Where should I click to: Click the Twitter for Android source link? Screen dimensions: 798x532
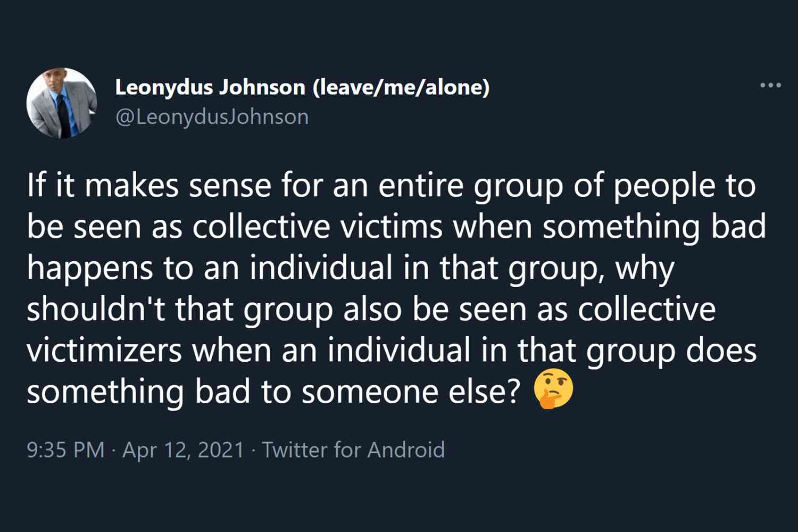pos(353,450)
